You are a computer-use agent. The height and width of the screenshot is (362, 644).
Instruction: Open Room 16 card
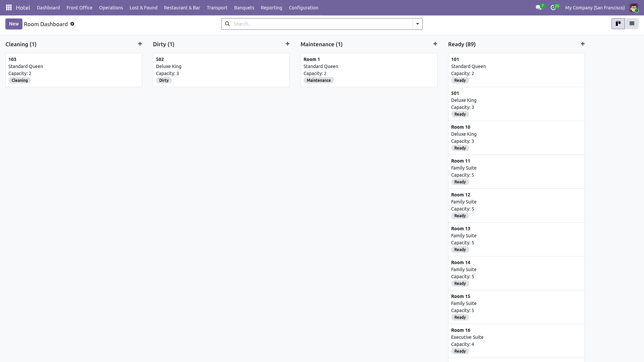pos(517,341)
